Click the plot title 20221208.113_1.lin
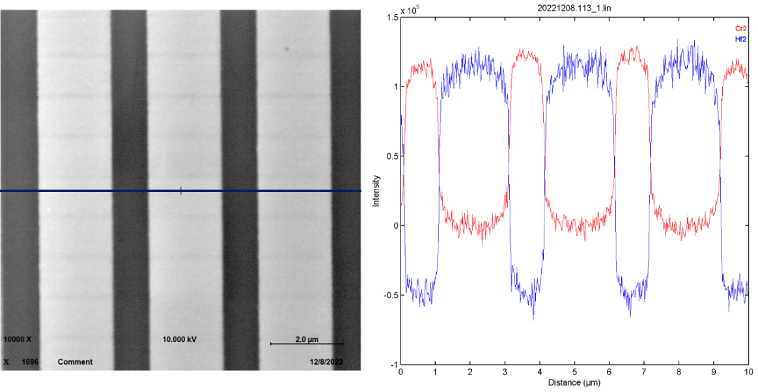The width and height of the screenshot is (758, 392). coord(575,8)
